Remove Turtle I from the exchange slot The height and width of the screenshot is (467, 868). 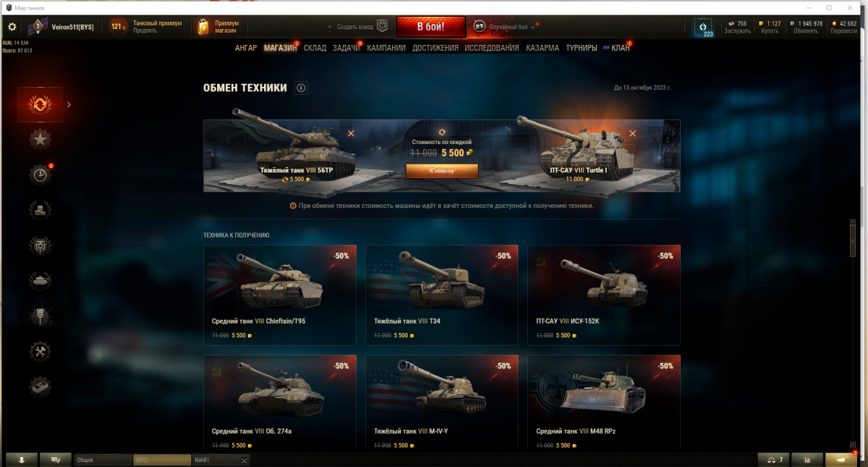632,133
